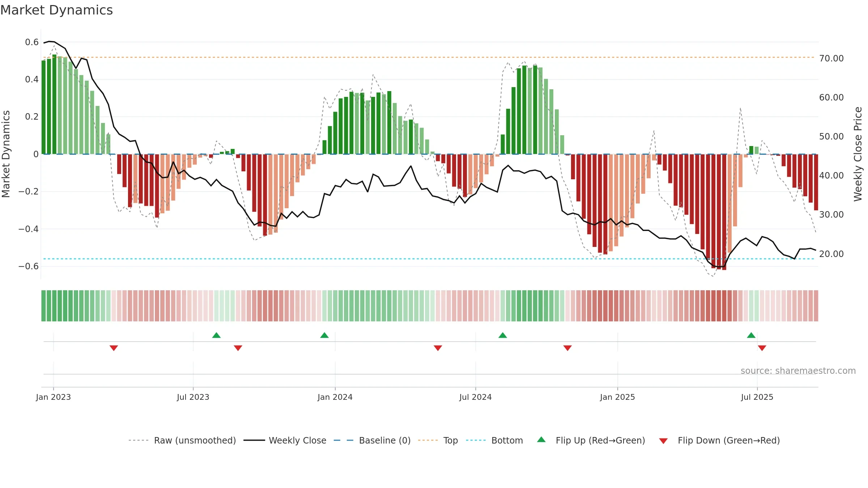Click the 0.6 Market Dynamics axis value

32,42
